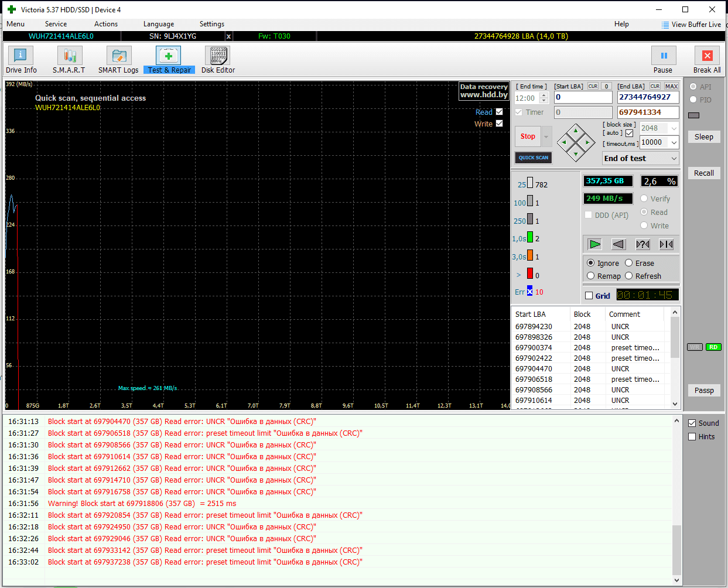Open the Service menu
Viewport: 728px width, 588px height.
[x=56, y=24]
